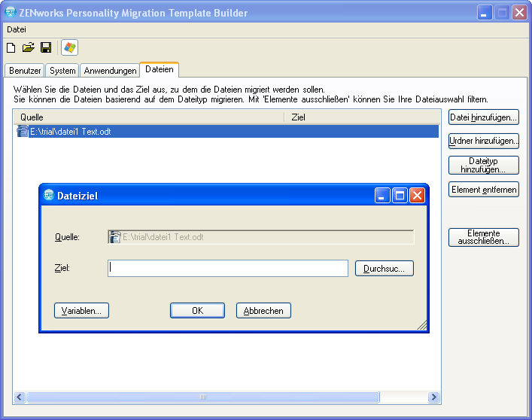Click the Durchsuchen button in Dateiziel

[x=384, y=269]
